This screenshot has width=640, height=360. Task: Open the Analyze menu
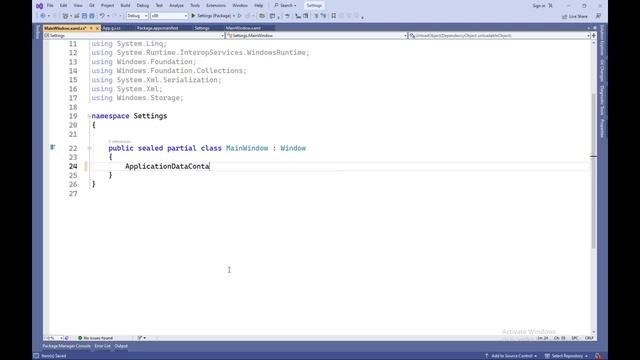(x=176, y=6)
